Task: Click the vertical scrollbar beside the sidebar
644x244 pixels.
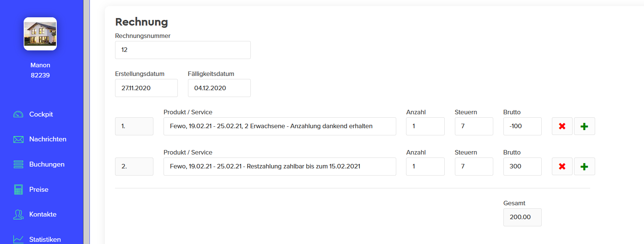Action: tap(86, 122)
